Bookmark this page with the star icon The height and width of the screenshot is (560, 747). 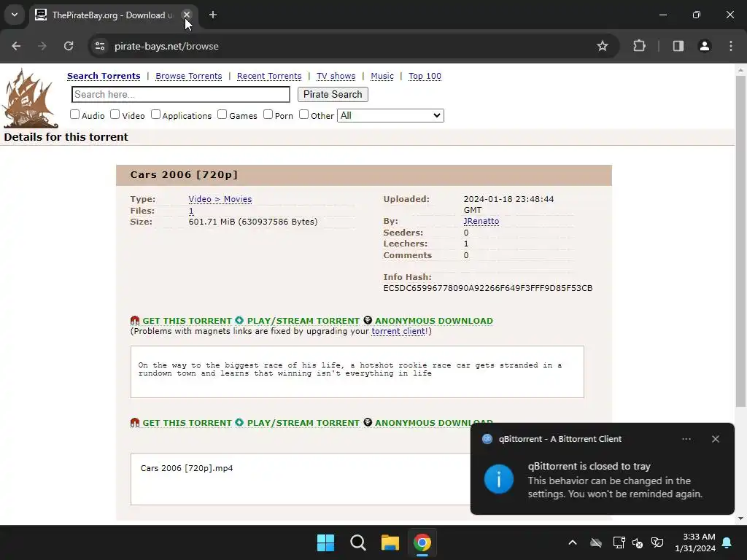pyautogui.click(x=602, y=46)
